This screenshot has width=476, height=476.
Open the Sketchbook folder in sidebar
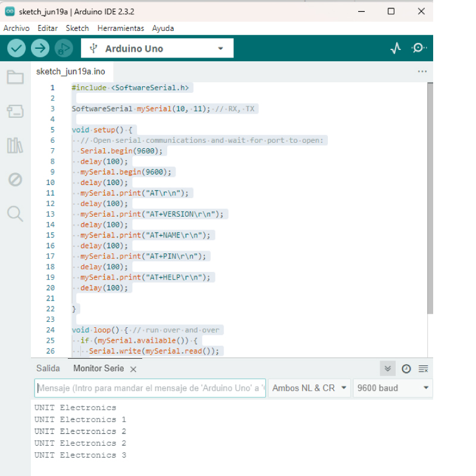pyautogui.click(x=15, y=77)
